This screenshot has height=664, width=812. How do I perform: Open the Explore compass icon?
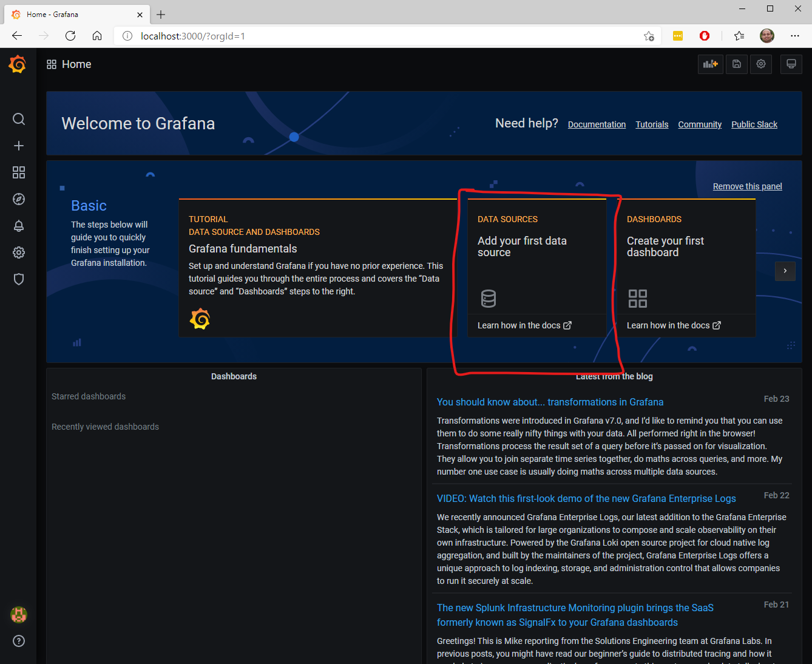click(19, 199)
